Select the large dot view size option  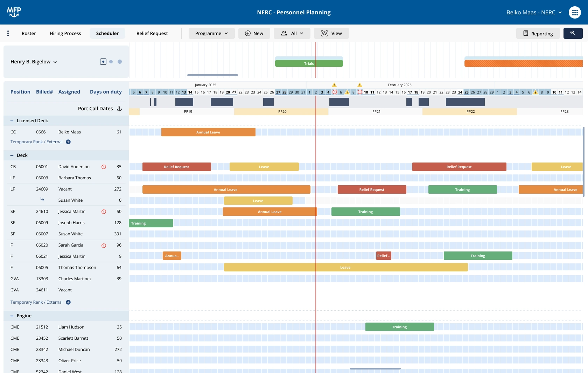tap(120, 62)
